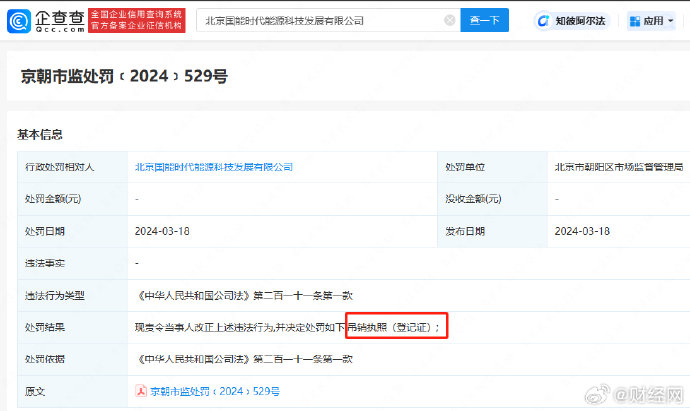Click the 行政处罚相对人 label cell
Viewport: 690px width, 411px height.
73,167
